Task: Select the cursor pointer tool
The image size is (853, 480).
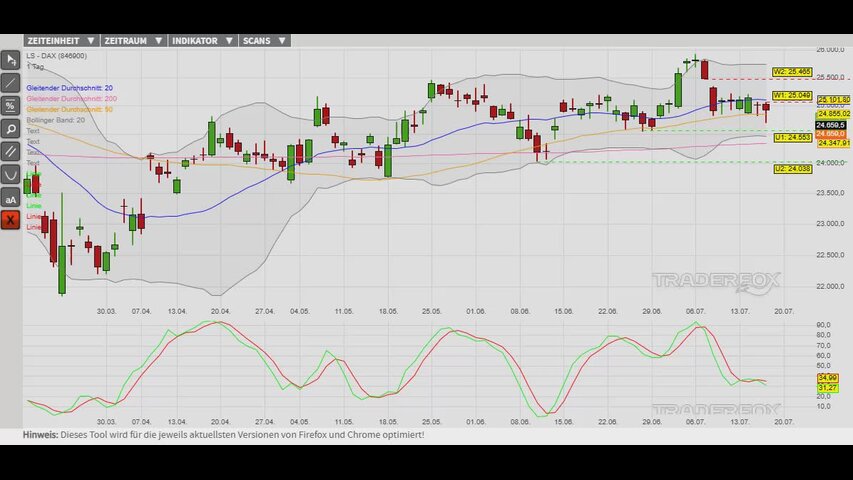Action: click(10, 60)
